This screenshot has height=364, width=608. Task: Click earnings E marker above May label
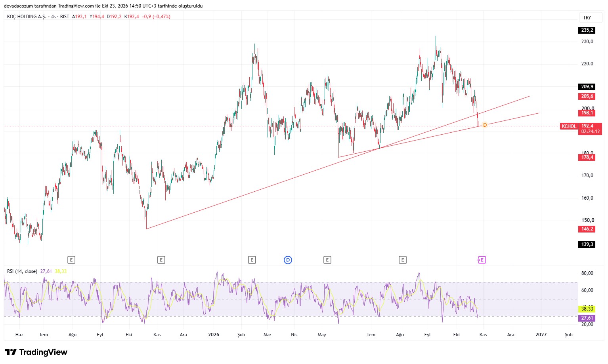coord(327,260)
